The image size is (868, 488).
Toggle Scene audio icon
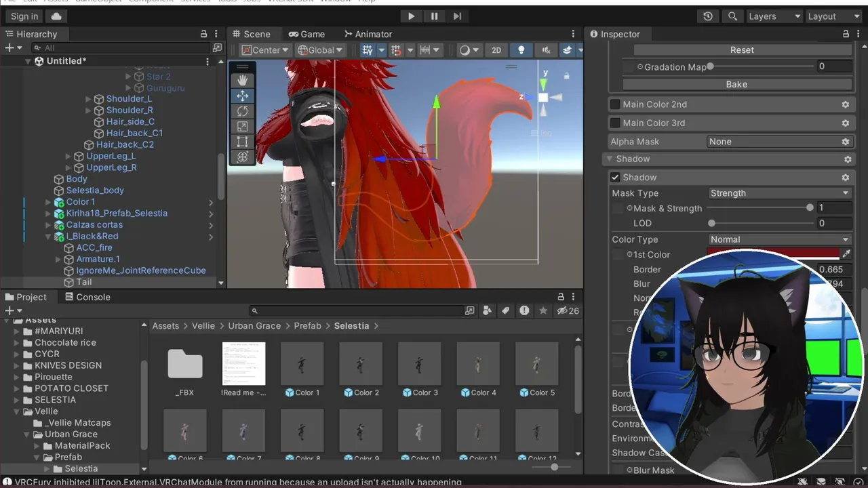coord(546,50)
